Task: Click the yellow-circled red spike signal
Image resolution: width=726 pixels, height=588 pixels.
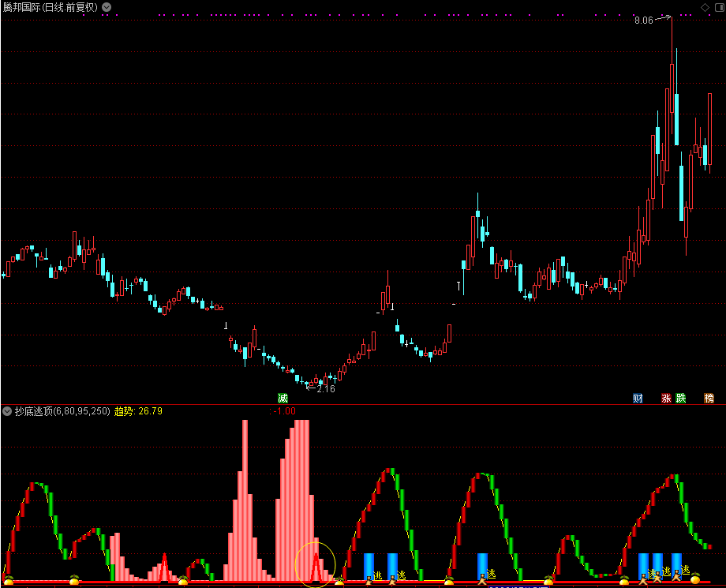Action: tap(316, 567)
